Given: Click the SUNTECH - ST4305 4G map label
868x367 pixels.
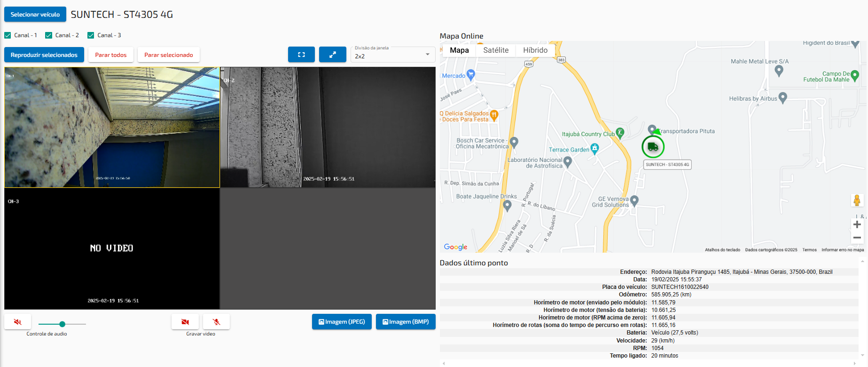Looking at the screenshot, I should point(667,165).
